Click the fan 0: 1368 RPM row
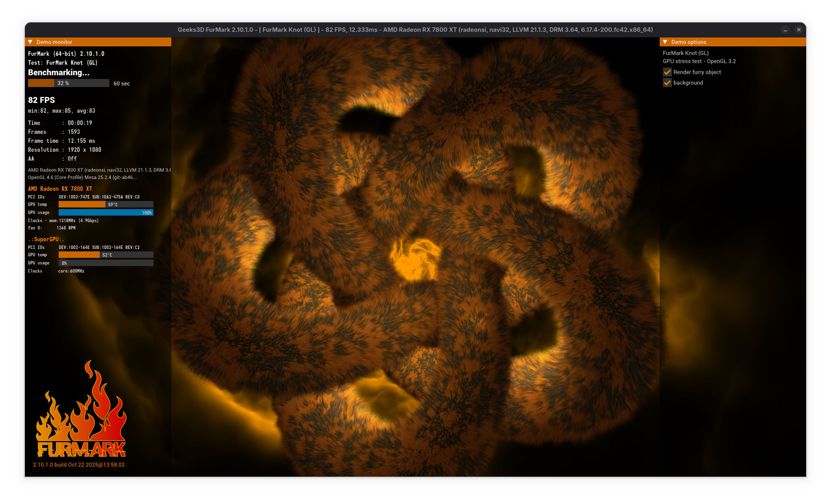Screen dimensions: 831x504 click(x=52, y=228)
